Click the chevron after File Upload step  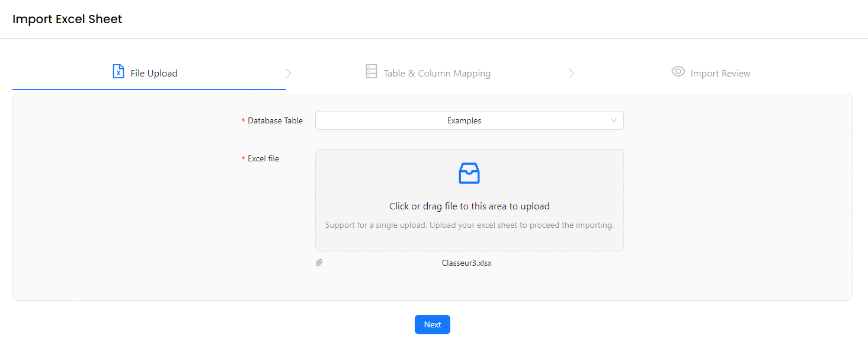(289, 74)
